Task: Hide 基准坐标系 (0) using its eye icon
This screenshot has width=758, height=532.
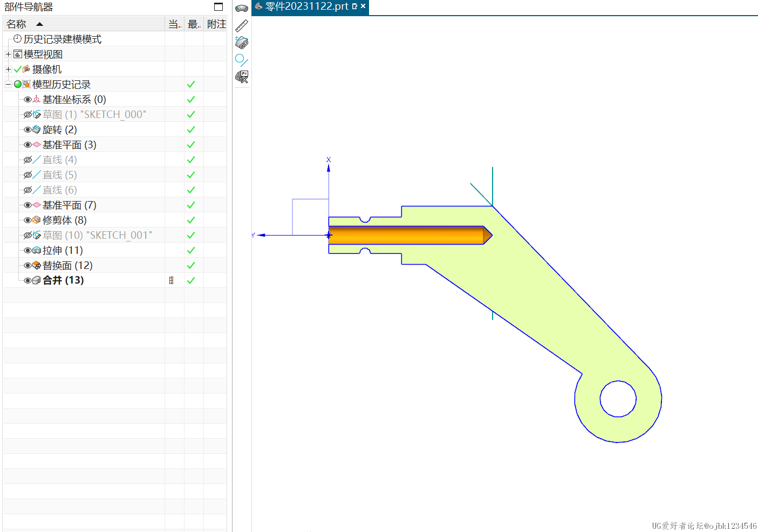Action: pos(28,100)
